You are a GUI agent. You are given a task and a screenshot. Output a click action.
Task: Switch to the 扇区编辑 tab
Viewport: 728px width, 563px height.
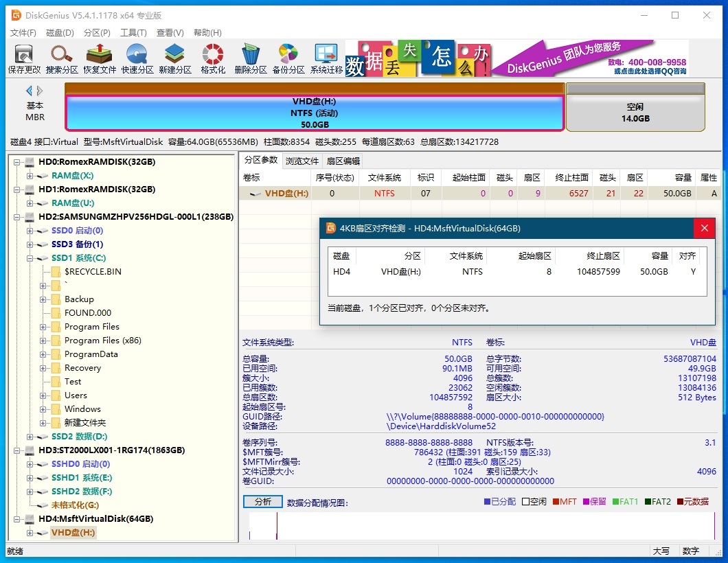coord(343,161)
